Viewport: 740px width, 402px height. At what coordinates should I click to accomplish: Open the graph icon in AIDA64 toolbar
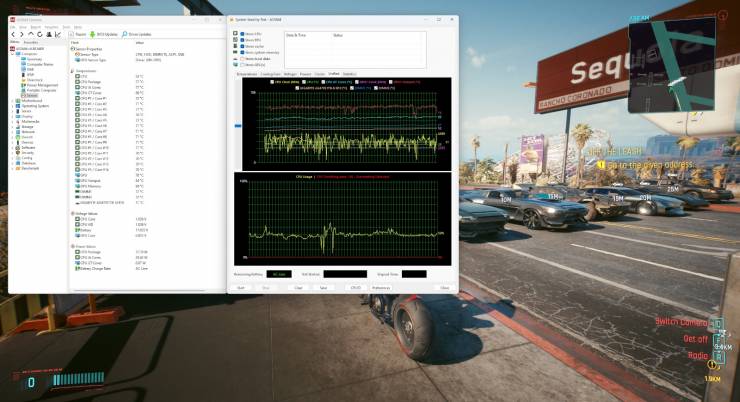pos(58,34)
